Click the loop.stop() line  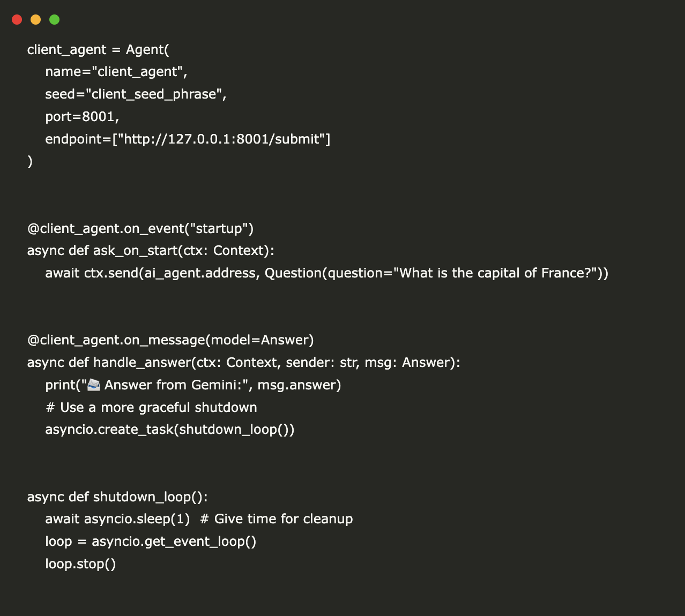80,564
